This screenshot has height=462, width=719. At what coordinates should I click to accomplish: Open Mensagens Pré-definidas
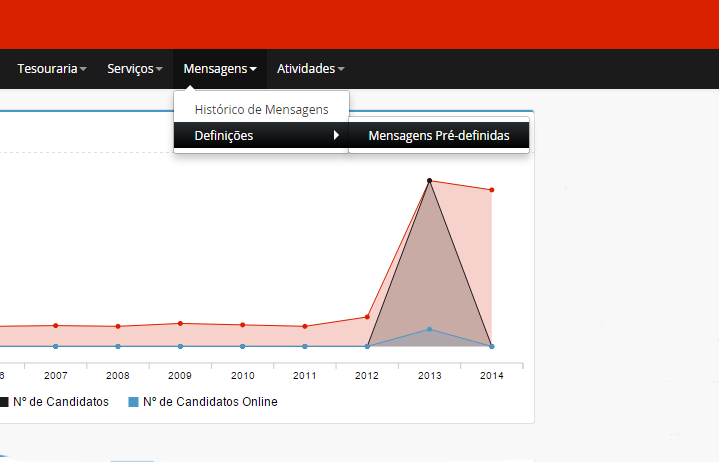coord(438,136)
